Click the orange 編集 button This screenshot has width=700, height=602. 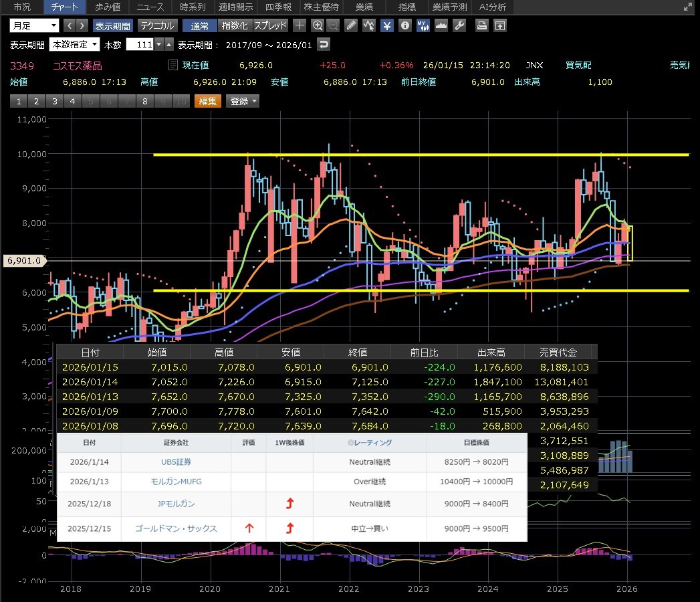click(207, 101)
